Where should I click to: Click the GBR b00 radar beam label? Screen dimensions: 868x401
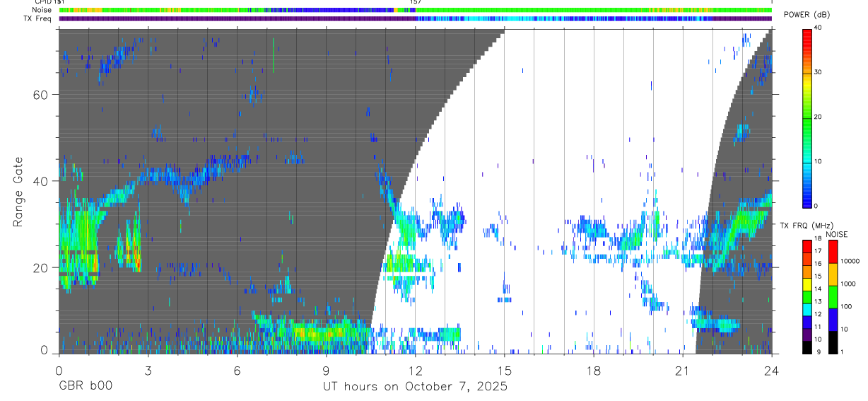(x=85, y=387)
